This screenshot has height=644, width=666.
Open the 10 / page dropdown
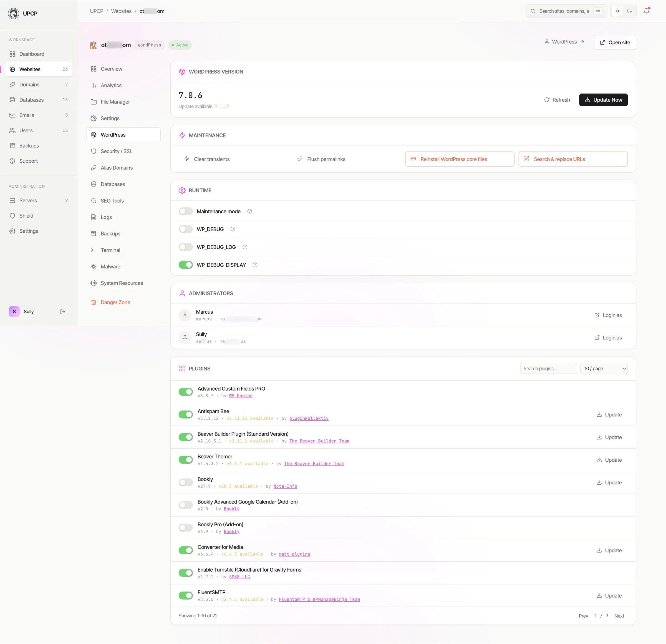[604, 369]
